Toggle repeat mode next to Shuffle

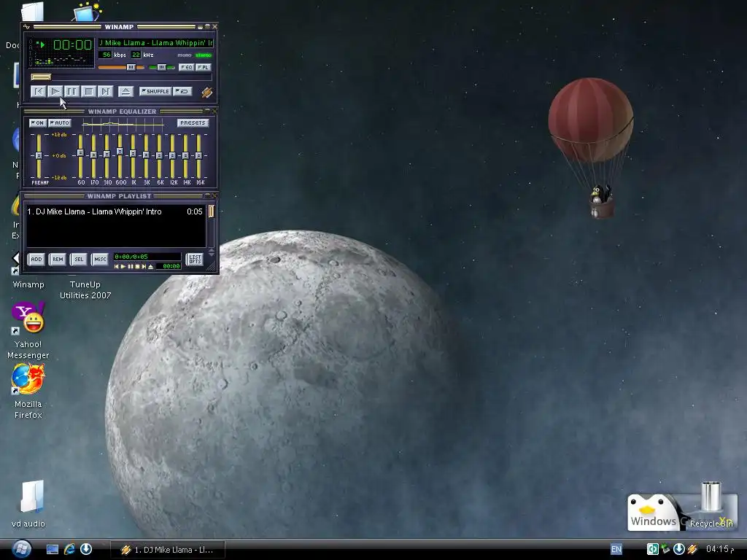pyautogui.click(x=182, y=91)
